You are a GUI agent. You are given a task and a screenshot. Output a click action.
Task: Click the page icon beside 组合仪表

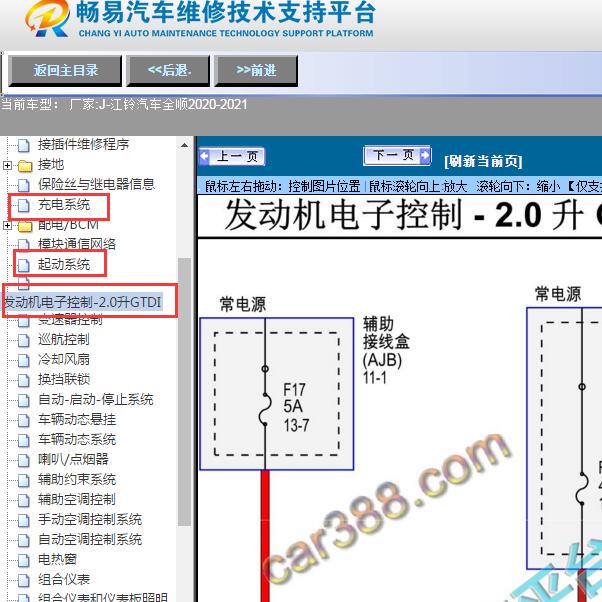(24, 580)
